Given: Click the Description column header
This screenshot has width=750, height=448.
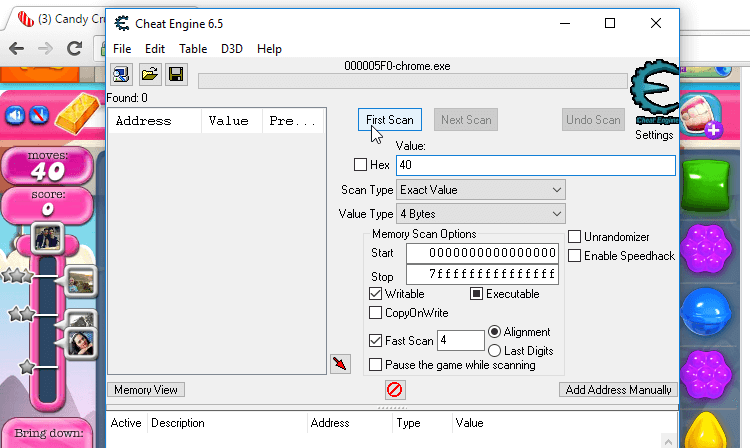Looking at the screenshot, I should [x=227, y=423].
